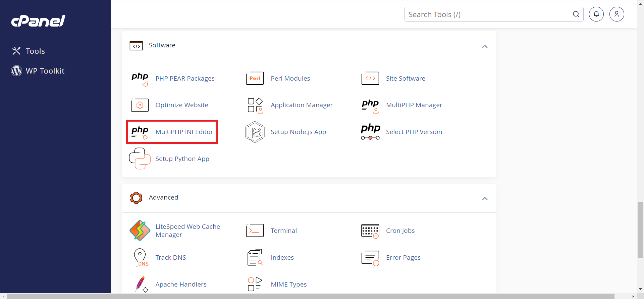Viewport: 644px width, 299px height.
Task: Click the vertical scrollbar thumb
Action: (640, 230)
